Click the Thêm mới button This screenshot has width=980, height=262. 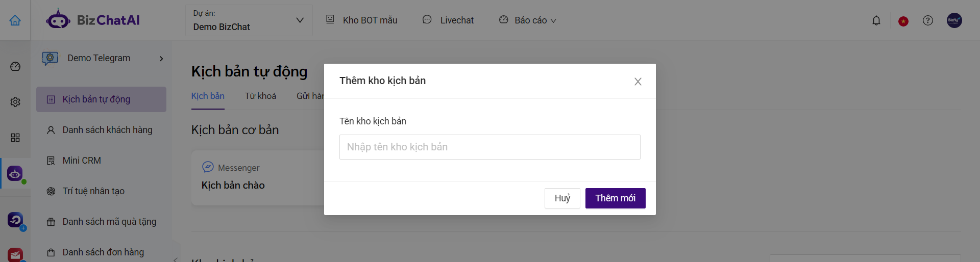point(616,198)
